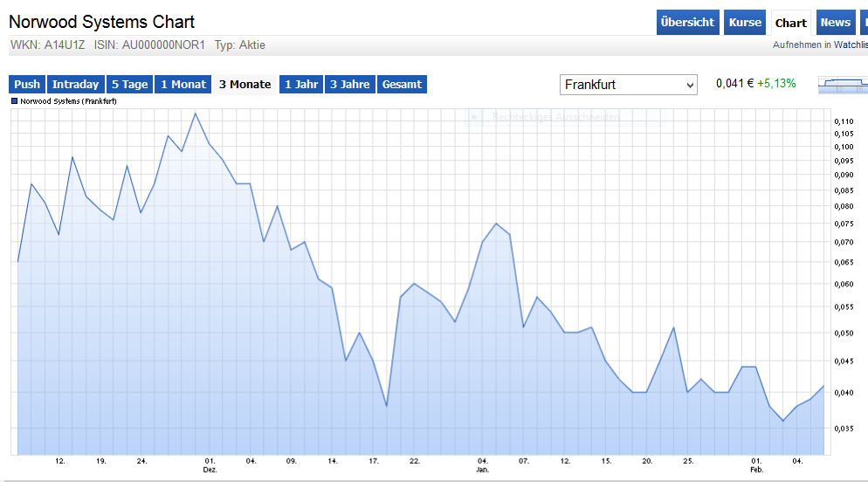Click the 0,041 € current price

click(734, 84)
